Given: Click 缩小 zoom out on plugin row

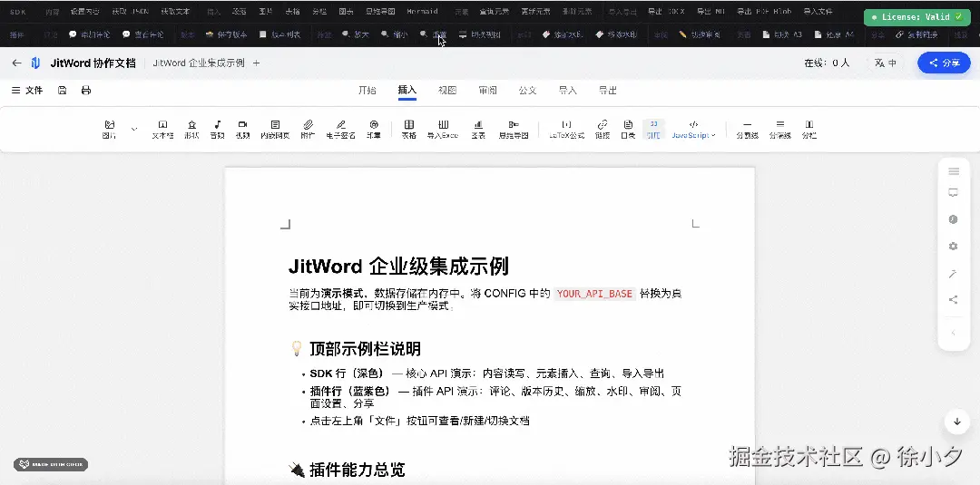Looking at the screenshot, I should (x=395, y=35).
